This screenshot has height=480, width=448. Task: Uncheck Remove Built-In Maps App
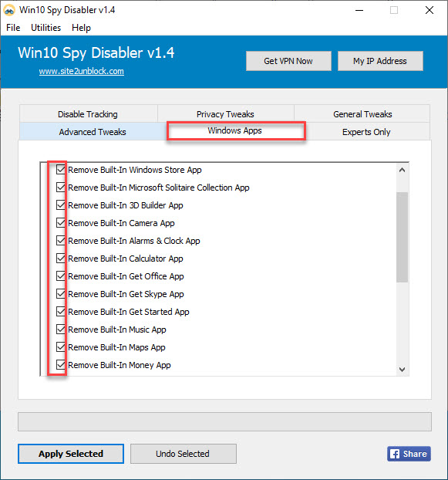pos(61,347)
